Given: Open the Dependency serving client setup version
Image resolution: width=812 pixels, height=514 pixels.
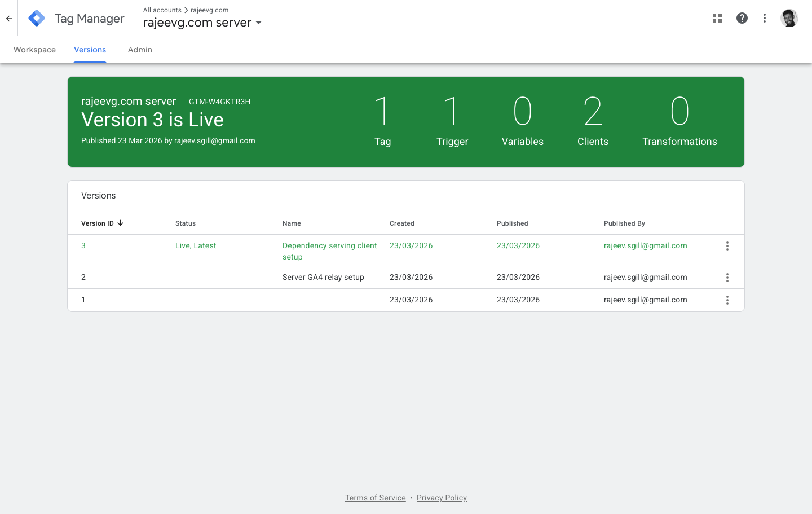Looking at the screenshot, I should coord(329,251).
